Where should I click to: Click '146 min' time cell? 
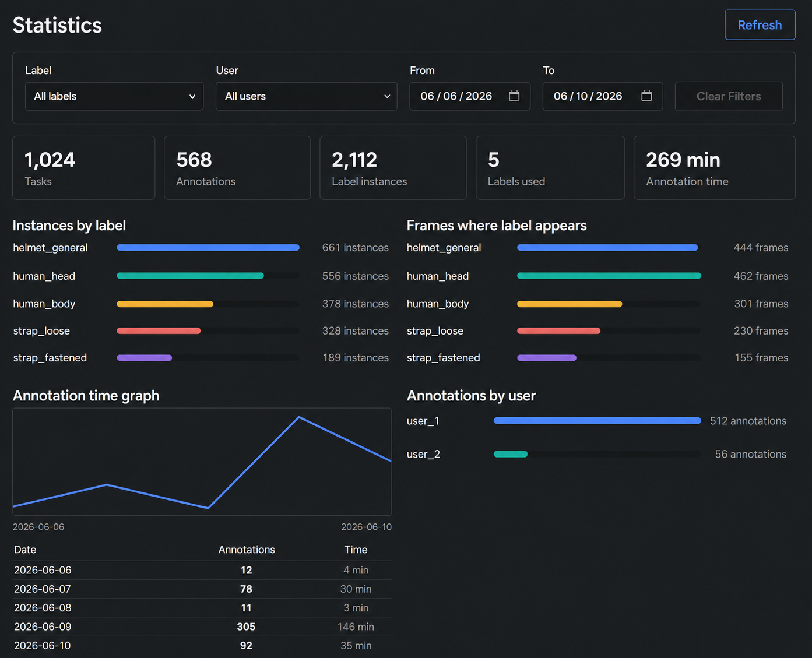[356, 627]
